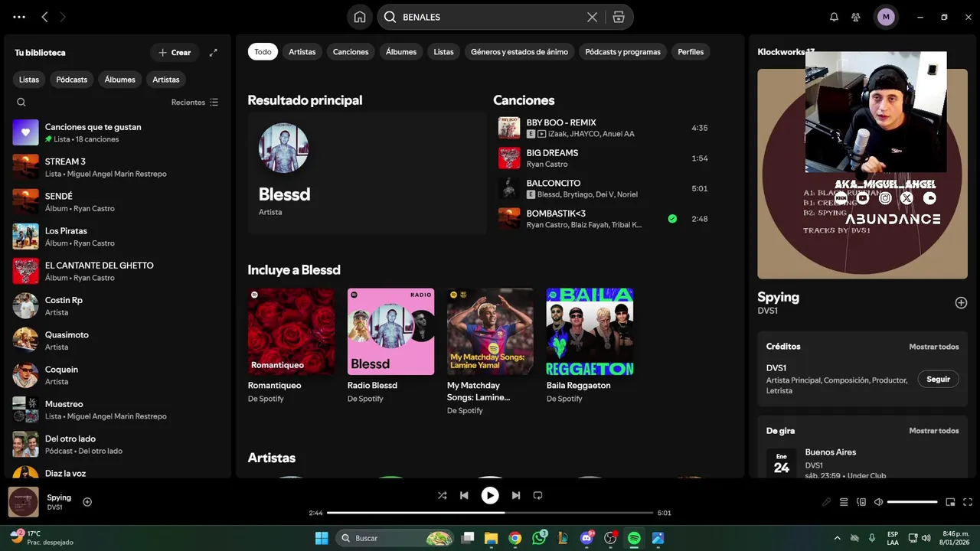Viewport: 980px width, 551px height.
Task: Clear the BENALES search text with X
Action: coord(592,17)
